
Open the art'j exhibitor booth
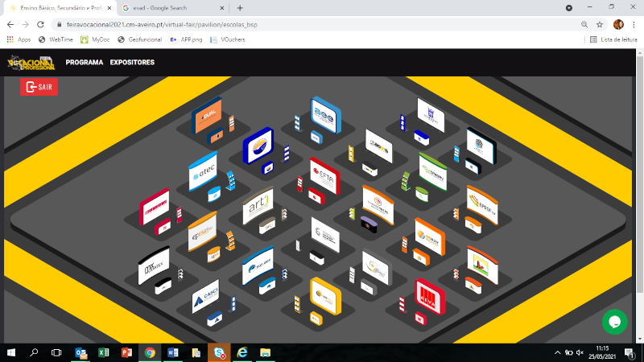click(258, 206)
